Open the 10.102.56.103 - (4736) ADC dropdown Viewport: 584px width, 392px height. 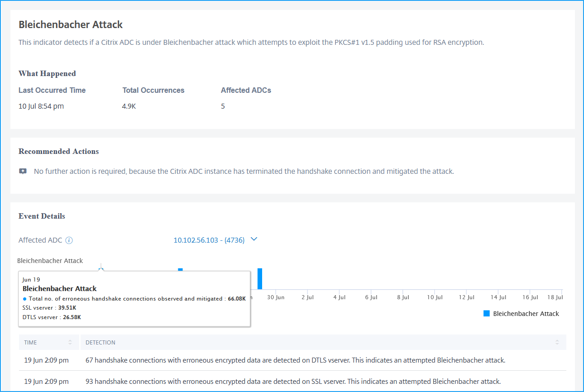[x=215, y=240]
